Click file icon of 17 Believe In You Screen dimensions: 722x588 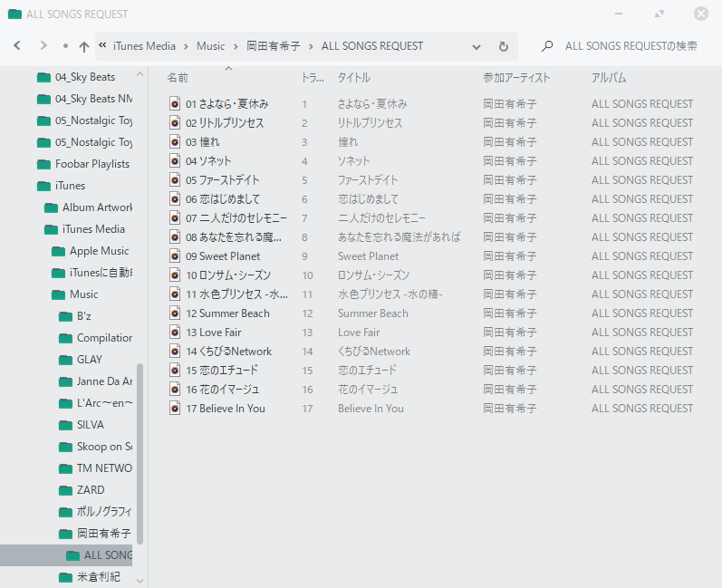pyautogui.click(x=175, y=409)
